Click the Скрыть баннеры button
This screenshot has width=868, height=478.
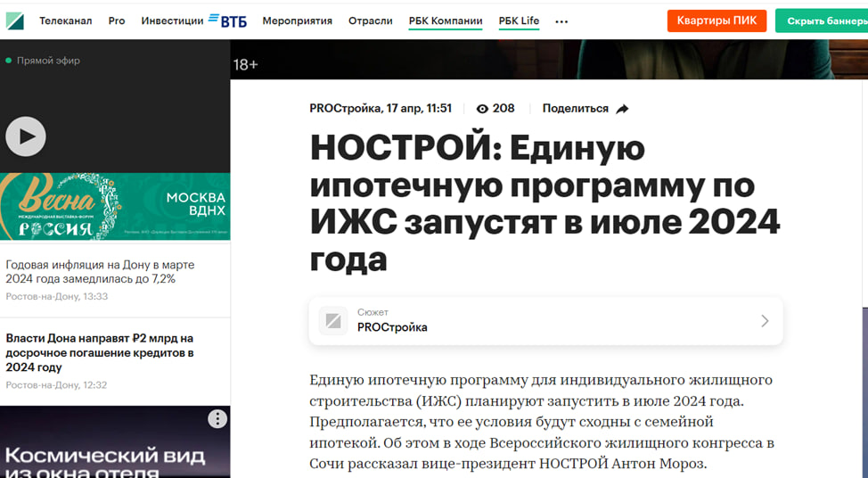[822, 21]
